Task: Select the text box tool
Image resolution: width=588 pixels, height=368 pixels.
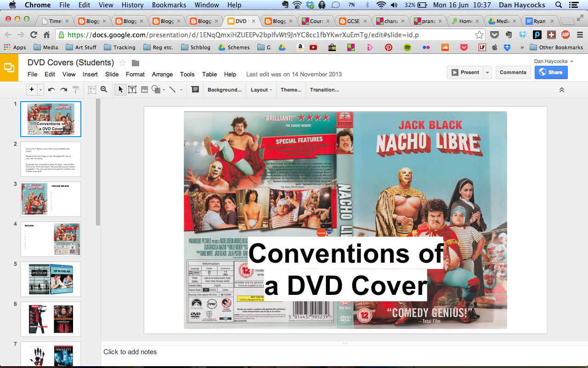Action: tap(132, 90)
